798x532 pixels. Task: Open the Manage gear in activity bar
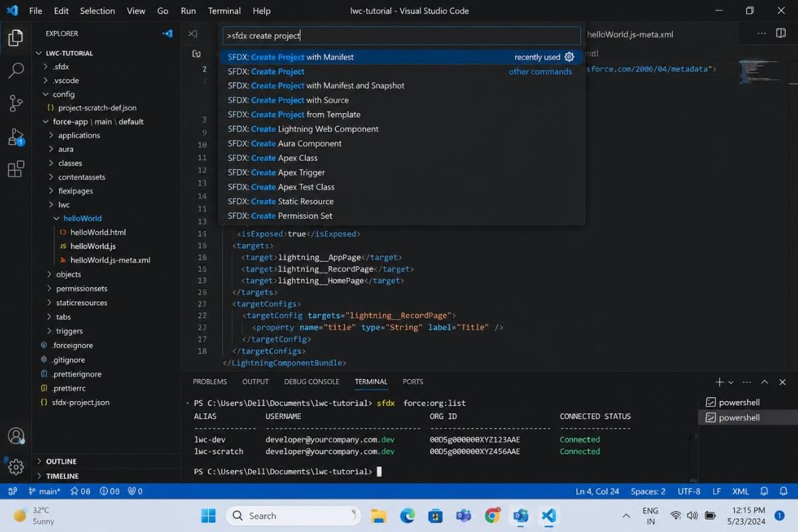(x=15, y=467)
